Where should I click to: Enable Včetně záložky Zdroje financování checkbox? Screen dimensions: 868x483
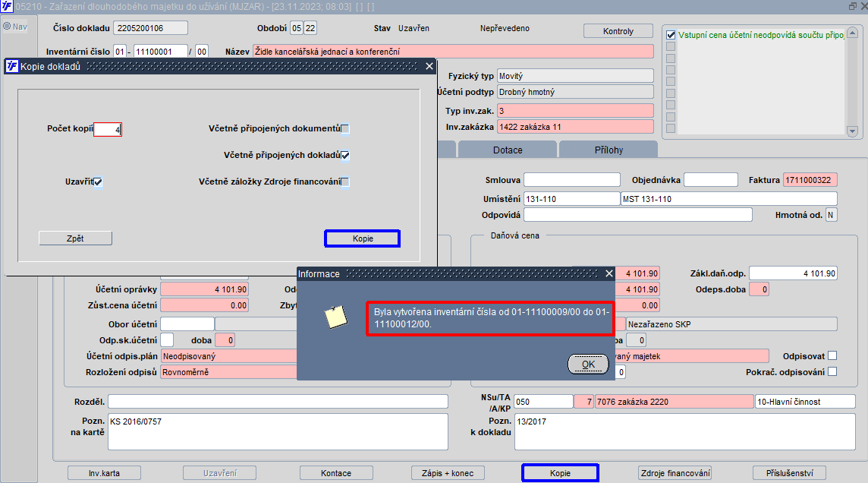(x=345, y=182)
